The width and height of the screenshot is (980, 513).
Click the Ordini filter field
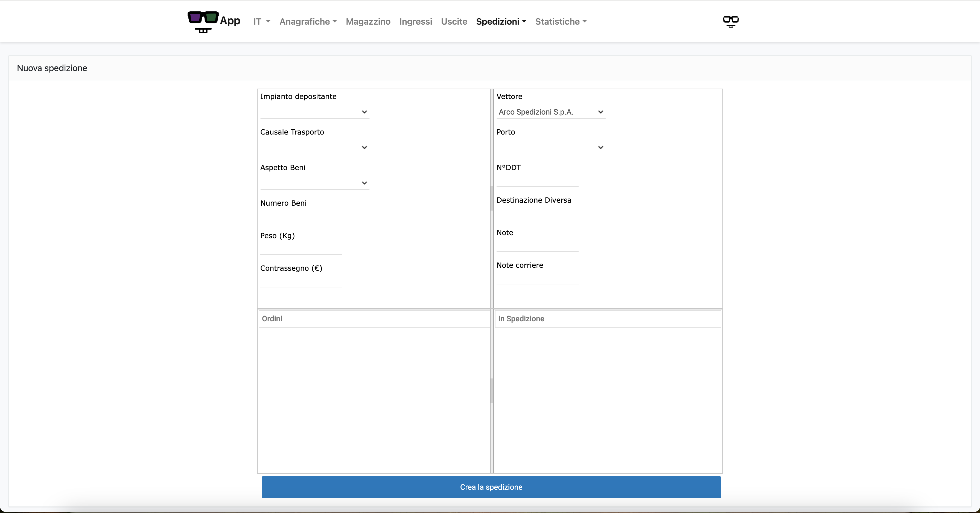pyautogui.click(x=374, y=319)
